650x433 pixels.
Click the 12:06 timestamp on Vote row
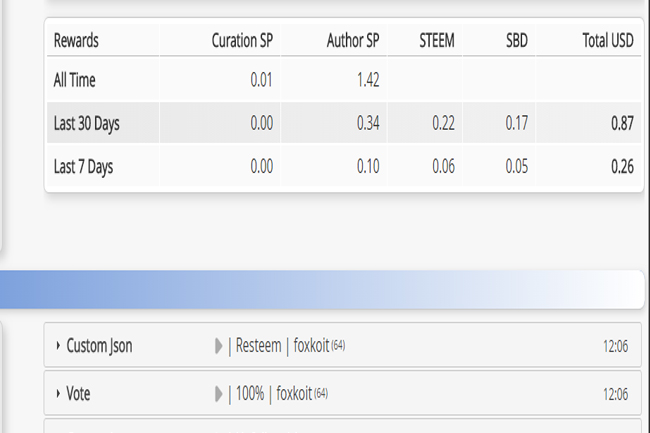(x=615, y=394)
